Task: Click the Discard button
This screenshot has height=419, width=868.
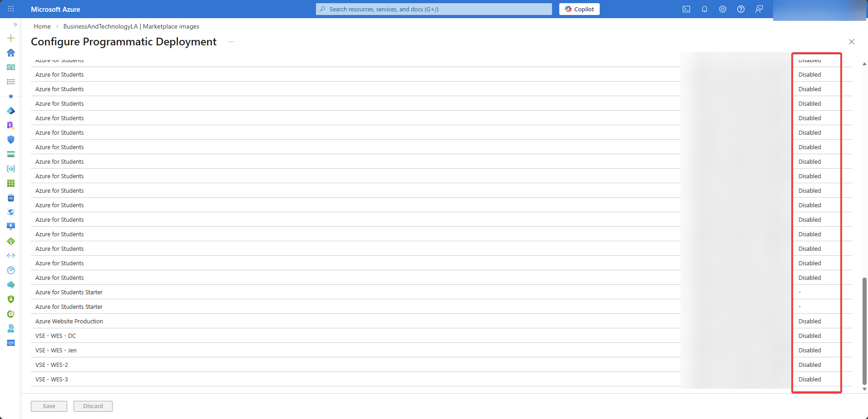Action: tap(93, 406)
